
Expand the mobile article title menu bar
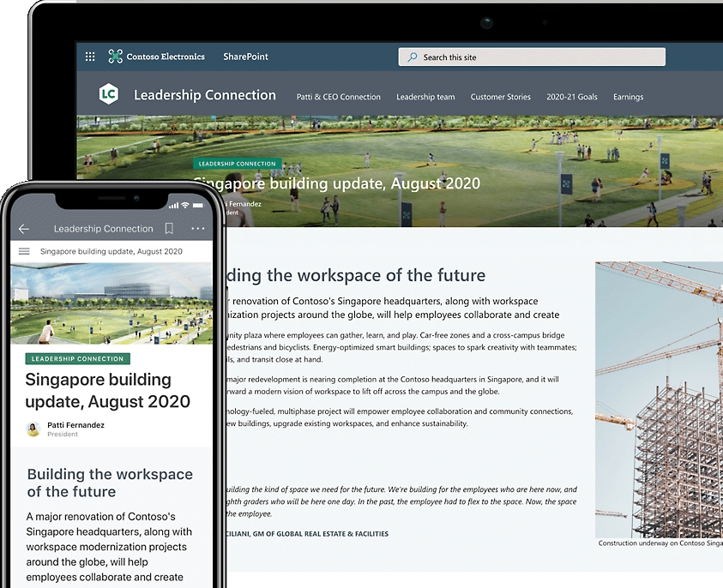(111, 252)
